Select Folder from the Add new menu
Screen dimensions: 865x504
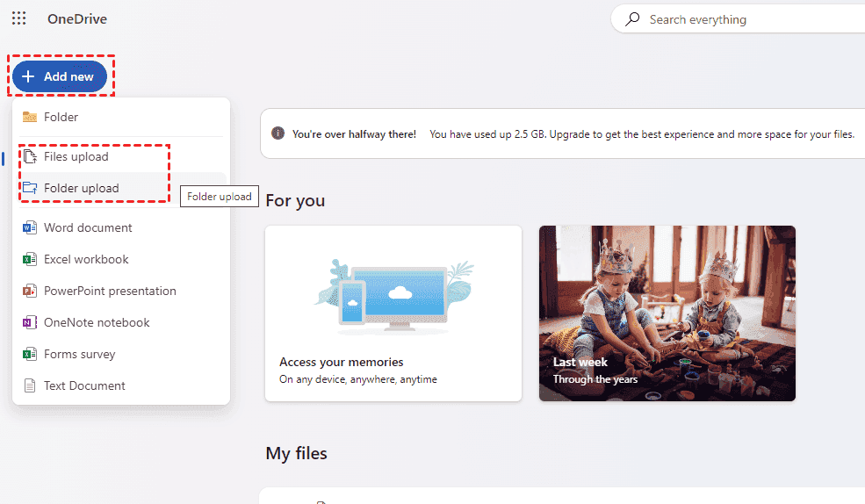click(x=121, y=117)
